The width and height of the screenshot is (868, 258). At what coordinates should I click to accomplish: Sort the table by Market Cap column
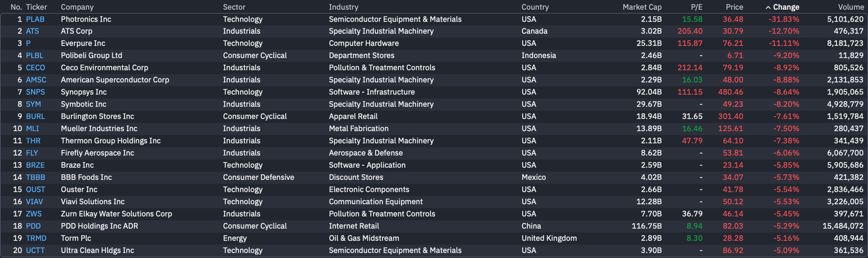[642, 7]
